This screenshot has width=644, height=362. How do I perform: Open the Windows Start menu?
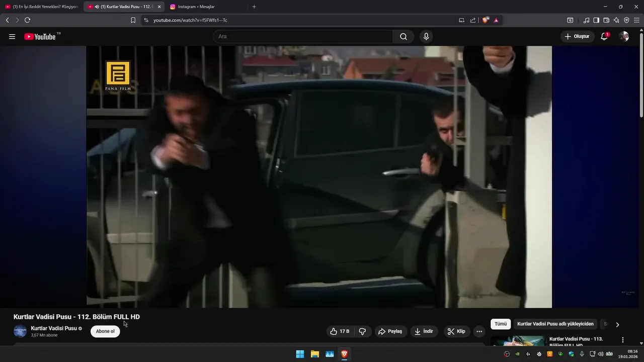coord(300,354)
